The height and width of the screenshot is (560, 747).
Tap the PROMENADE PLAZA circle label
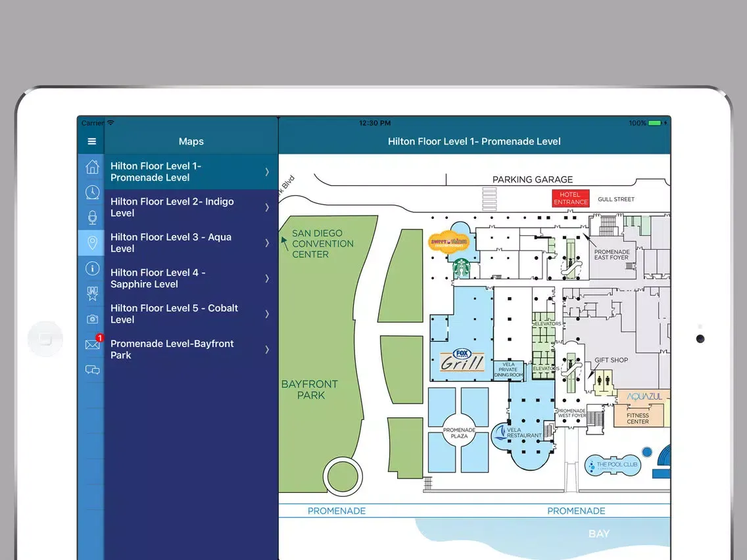click(x=459, y=433)
